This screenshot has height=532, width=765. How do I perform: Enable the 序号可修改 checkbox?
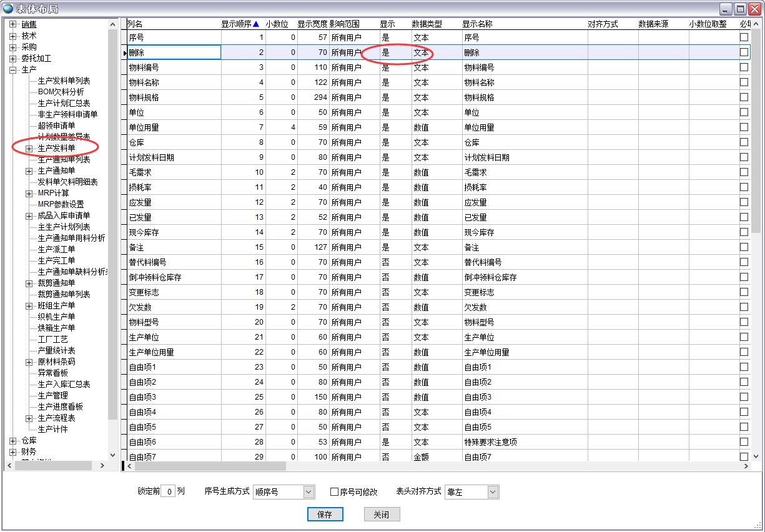point(335,492)
